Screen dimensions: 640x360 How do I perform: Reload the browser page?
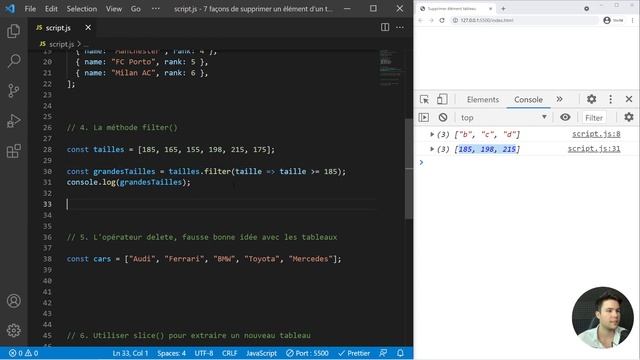pos(442,20)
